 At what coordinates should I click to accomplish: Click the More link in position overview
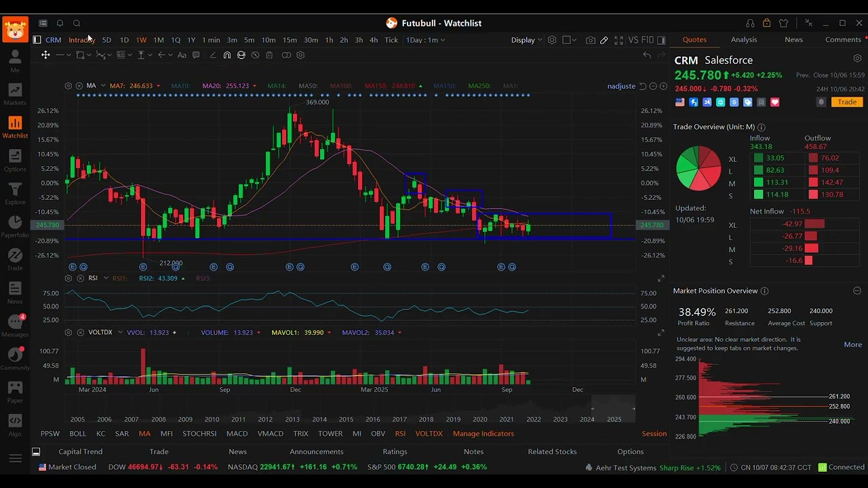(x=852, y=345)
